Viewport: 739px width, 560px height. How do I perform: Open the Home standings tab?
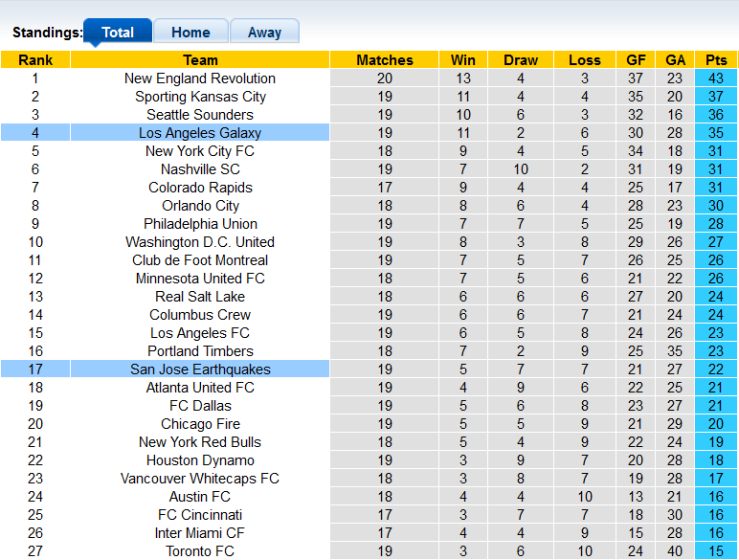(190, 32)
